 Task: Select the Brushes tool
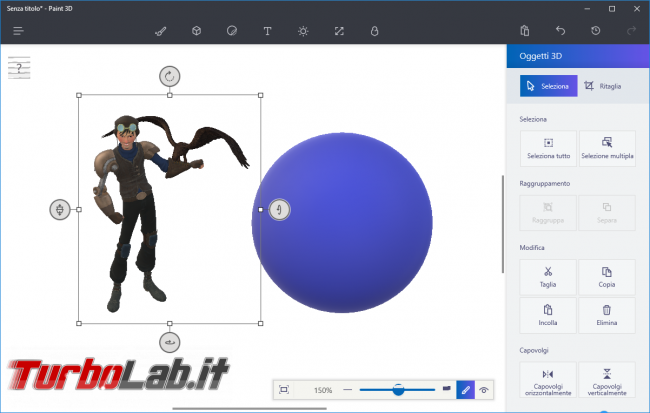pos(161,31)
